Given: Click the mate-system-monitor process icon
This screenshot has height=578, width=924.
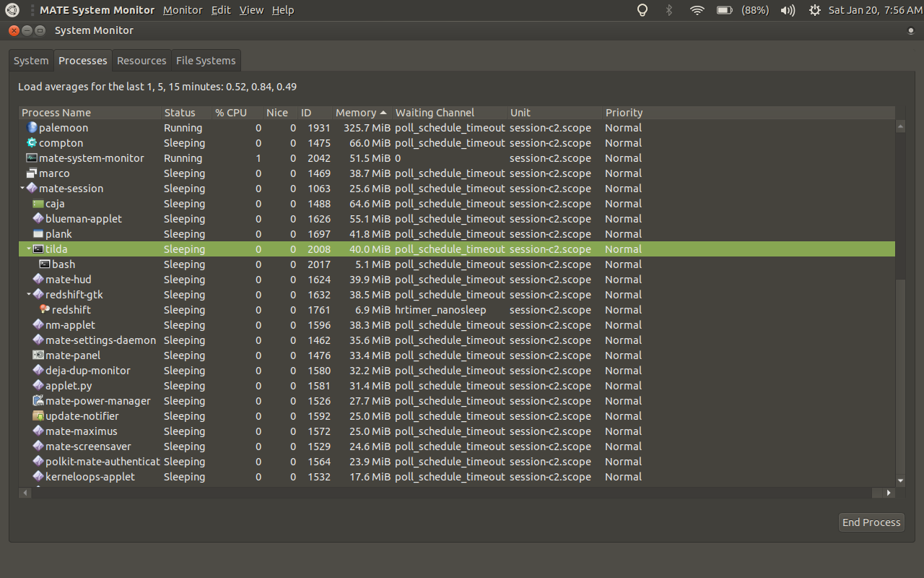Looking at the screenshot, I should [32, 158].
